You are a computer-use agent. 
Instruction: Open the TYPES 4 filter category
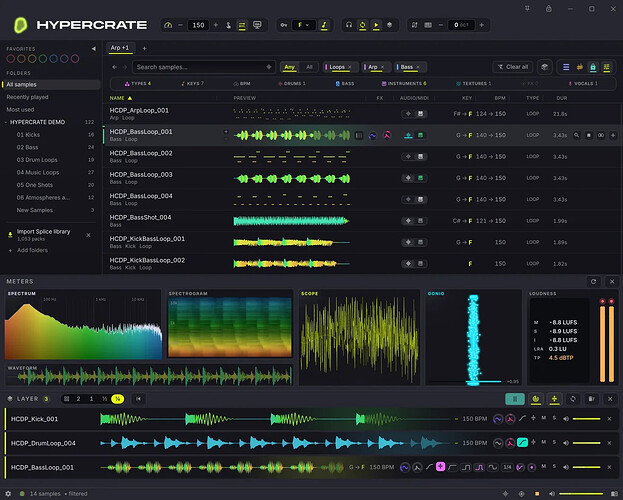click(x=138, y=84)
